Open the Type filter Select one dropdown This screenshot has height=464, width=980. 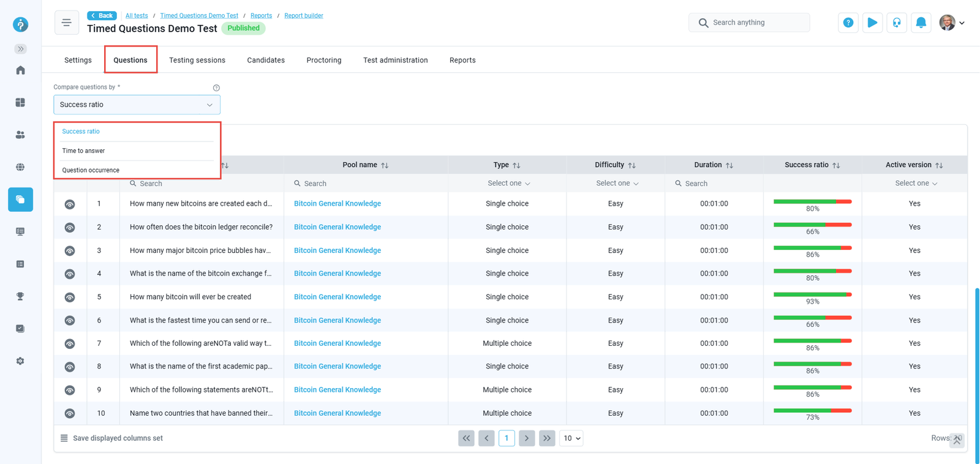pos(508,184)
